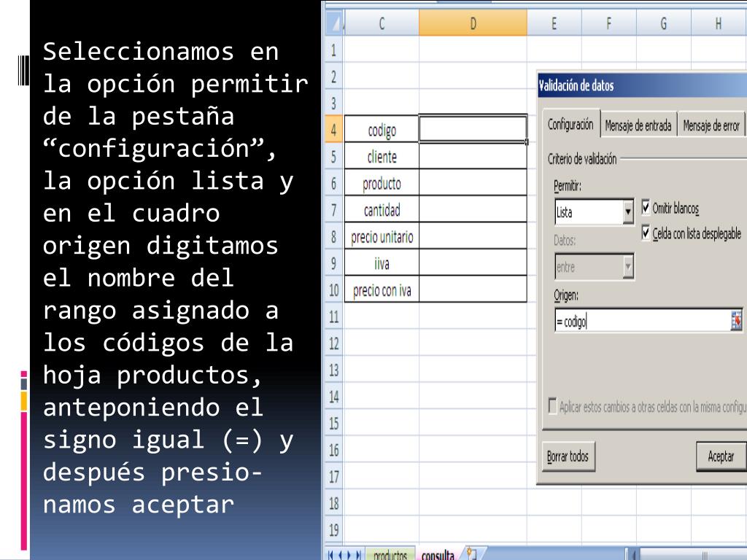Switch to the Configuración tab
The width and height of the screenshot is (747, 560).
point(570,124)
